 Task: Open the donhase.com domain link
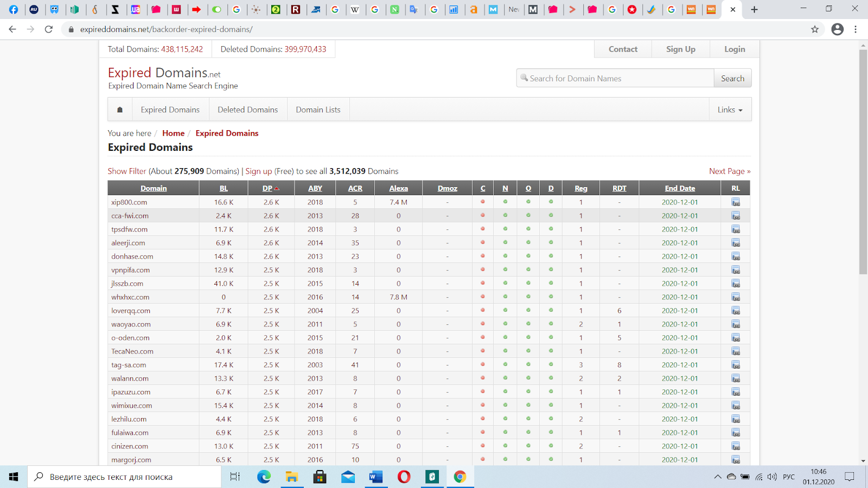[132, 256]
